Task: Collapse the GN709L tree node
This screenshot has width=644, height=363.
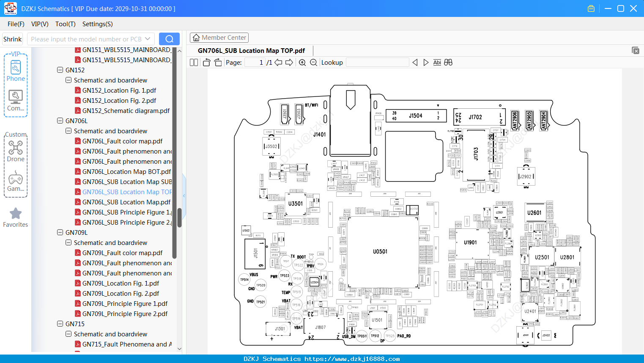Action: (60, 232)
